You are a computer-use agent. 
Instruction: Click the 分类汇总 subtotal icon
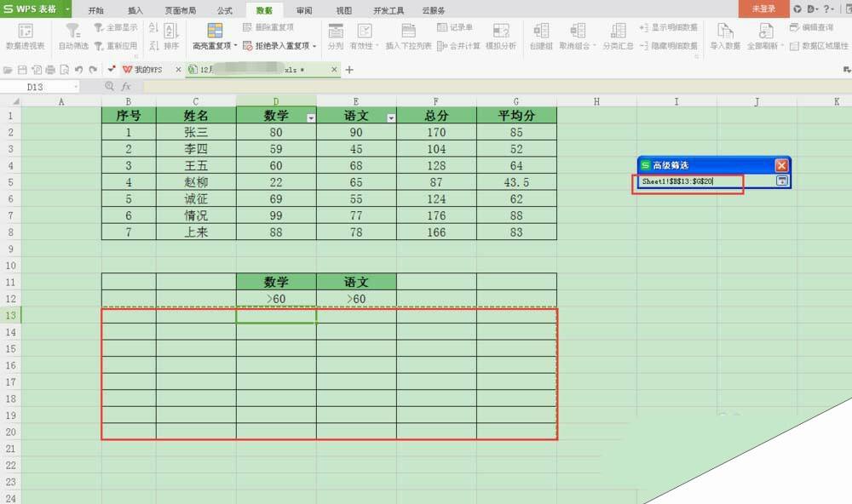coord(617,31)
